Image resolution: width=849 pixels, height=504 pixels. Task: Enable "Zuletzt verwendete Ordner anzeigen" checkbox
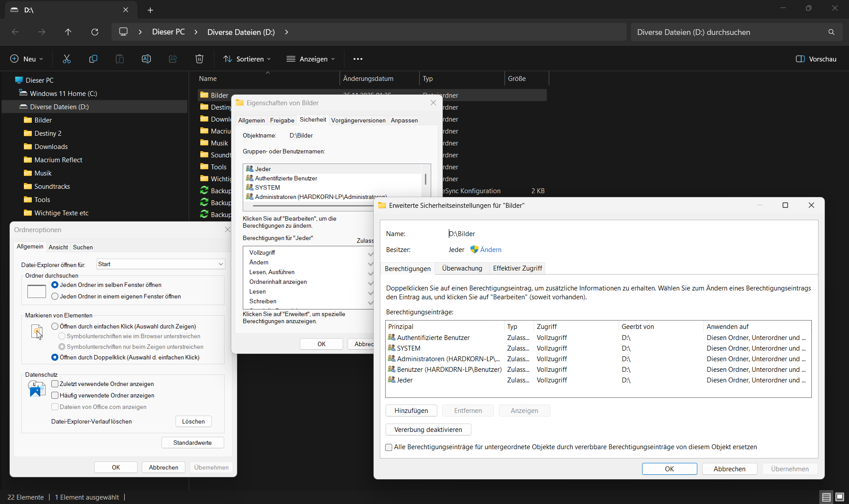(x=55, y=384)
